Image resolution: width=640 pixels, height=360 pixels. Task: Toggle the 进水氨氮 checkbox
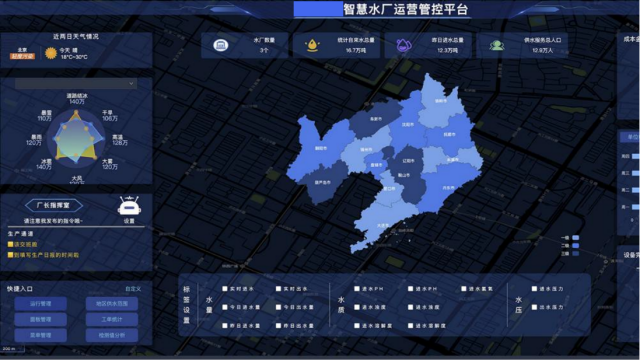click(x=464, y=289)
